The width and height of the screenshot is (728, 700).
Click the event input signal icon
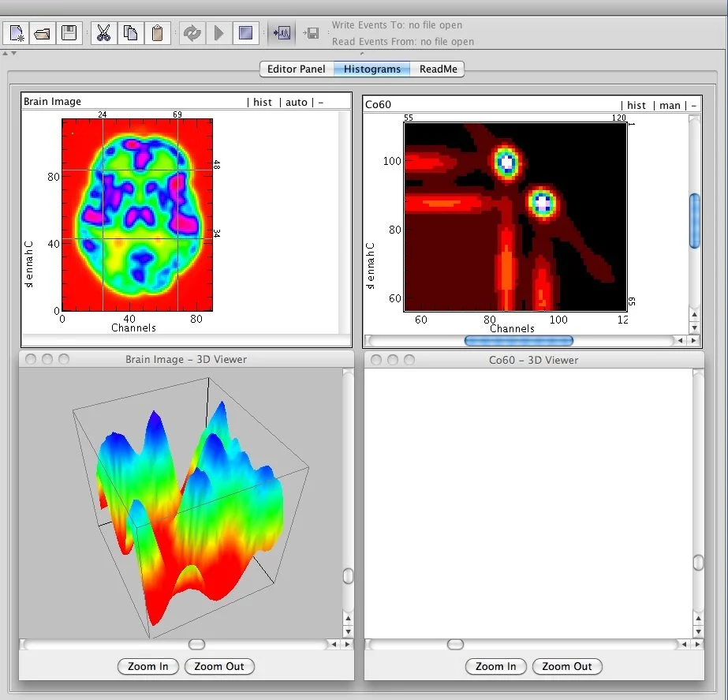coord(282,33)
